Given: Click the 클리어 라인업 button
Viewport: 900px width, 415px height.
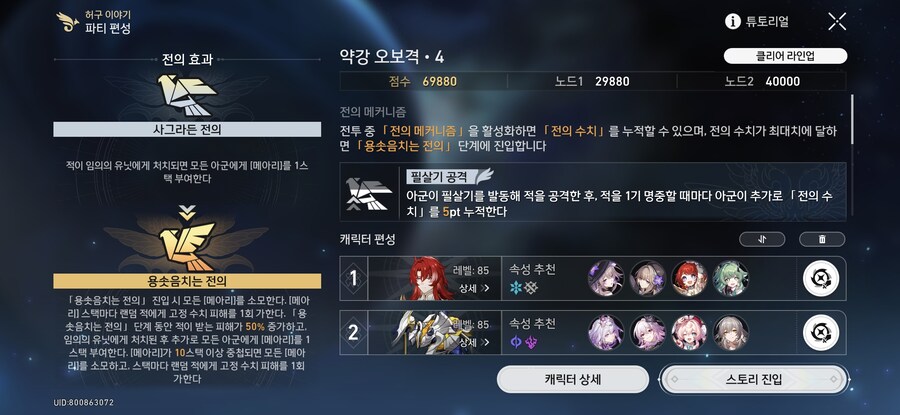Looking at the screenshot, I should point(785,56).
